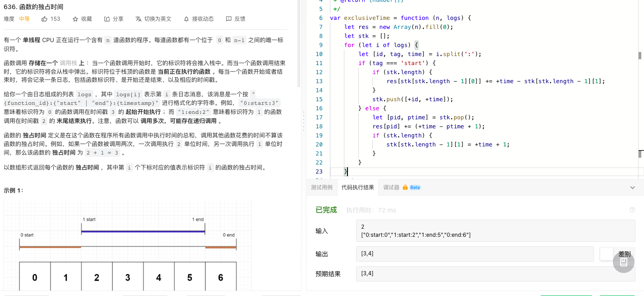Click the '1 start' label in the diagram
This screenshot has width=644, height=296.
click(x=89, y=219)
